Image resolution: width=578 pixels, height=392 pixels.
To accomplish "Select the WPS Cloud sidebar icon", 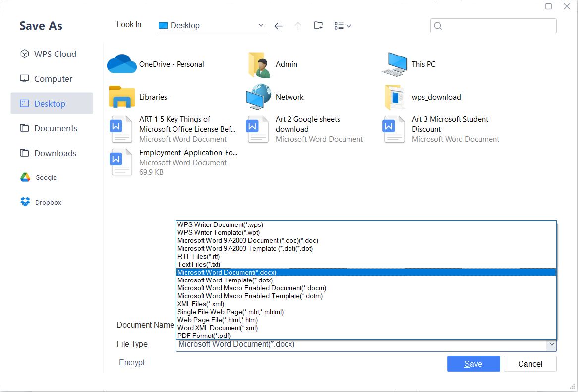I will (25, 54).
